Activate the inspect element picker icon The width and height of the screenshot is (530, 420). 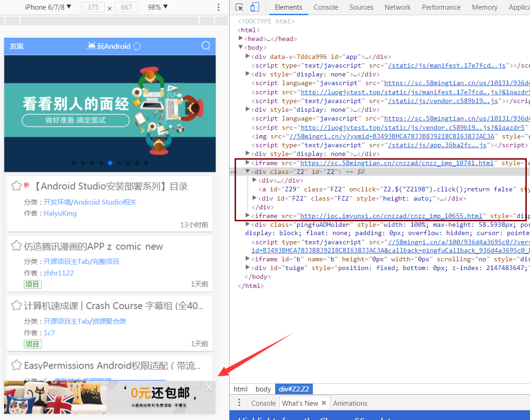point(239,7)
